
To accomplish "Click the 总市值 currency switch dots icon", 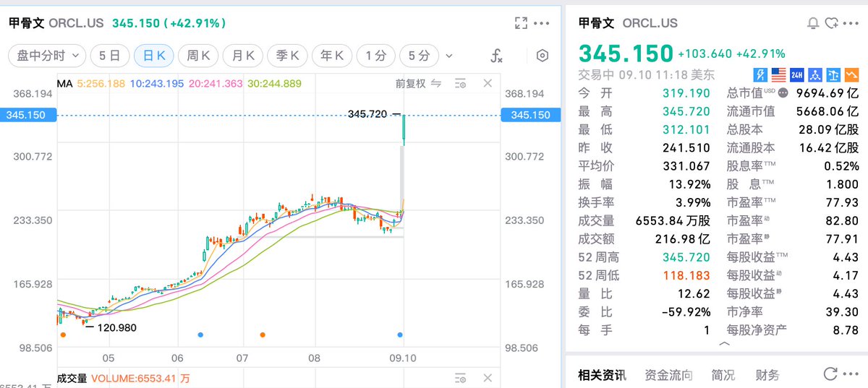I will tap(781, 93).
